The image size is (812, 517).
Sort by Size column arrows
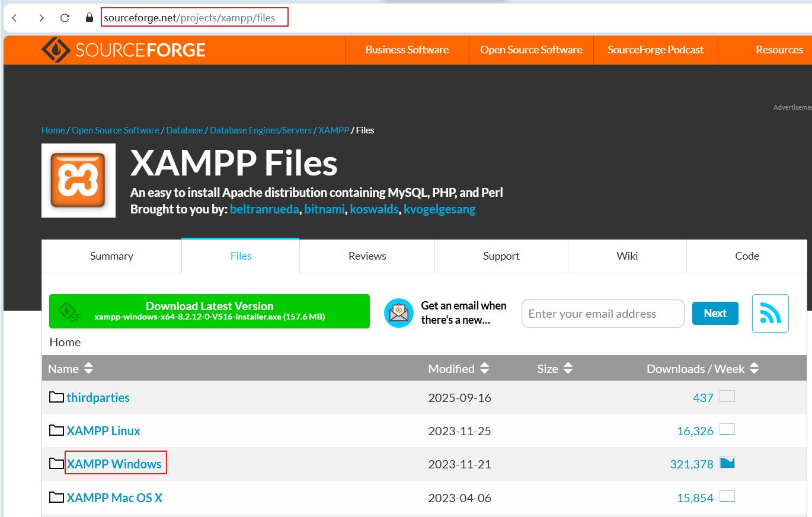tap(568, 368)
